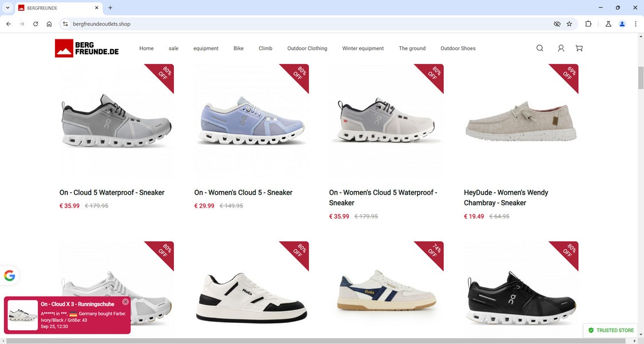The width and height of the screenshot is (644, 344).
Task: Click the blue Women's Cloud 5 shoe image
Action: pos(251,121)
